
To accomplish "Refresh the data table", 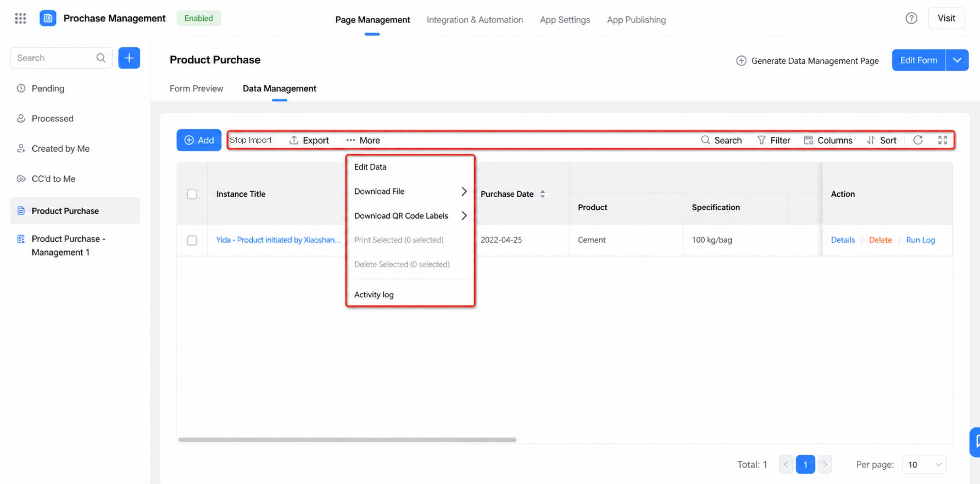I will click(918, 140).
